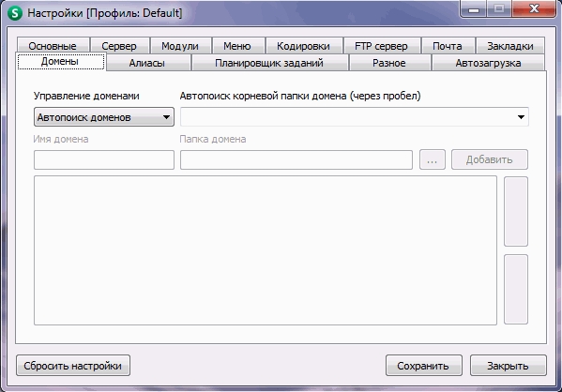Click the green S application icon in title bar
This screenshot has height=392, width=562.
click(15, 13)
